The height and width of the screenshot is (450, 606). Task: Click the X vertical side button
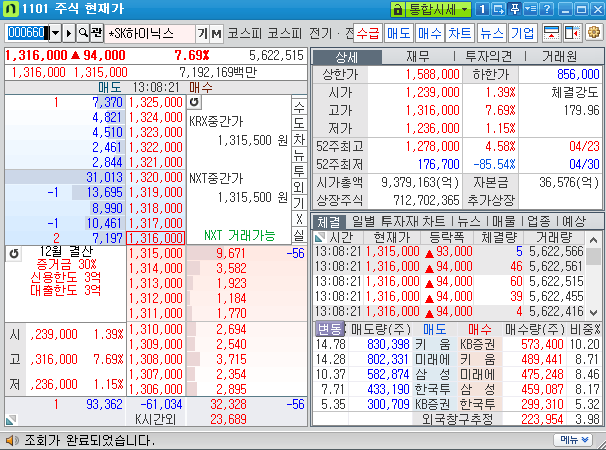pyautogui.click(x=299, y=219)
